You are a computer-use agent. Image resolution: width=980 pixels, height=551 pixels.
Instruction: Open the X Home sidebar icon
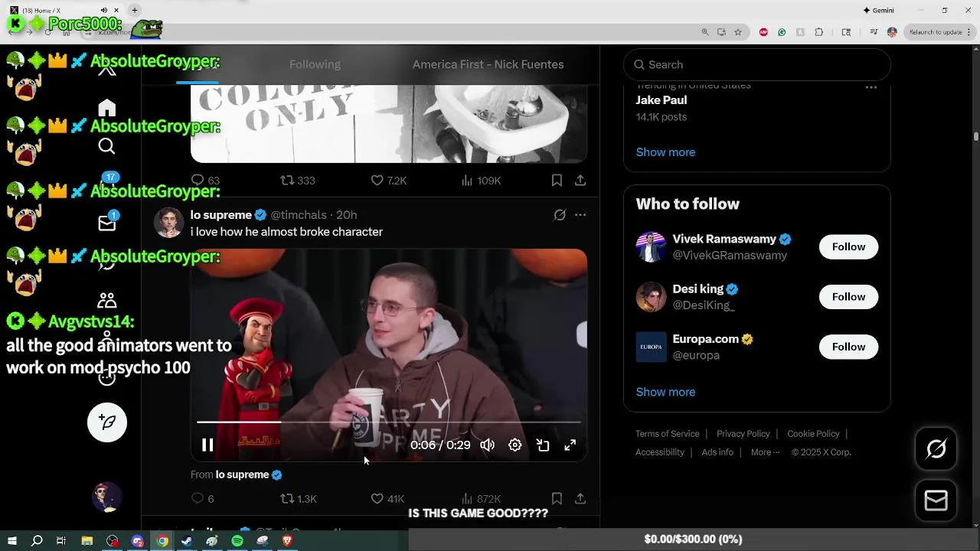pos(107,108)
